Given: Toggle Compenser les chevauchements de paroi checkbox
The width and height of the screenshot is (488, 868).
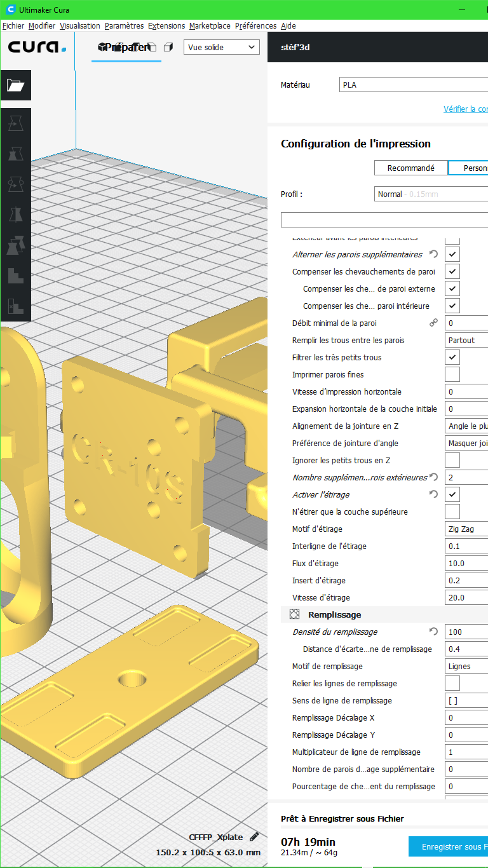Looking at the screenshot, I should 452,271.
